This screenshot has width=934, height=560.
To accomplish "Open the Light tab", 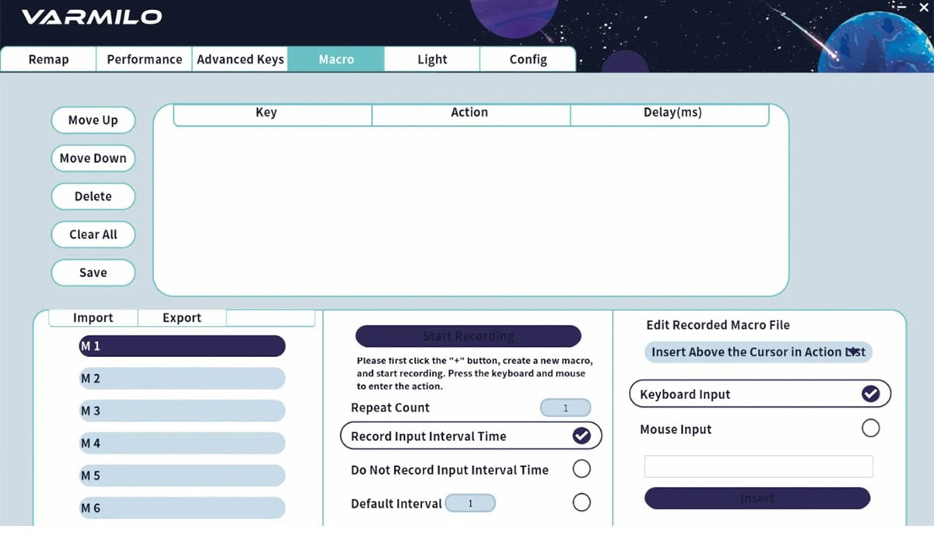I will [x=432, y=60].
